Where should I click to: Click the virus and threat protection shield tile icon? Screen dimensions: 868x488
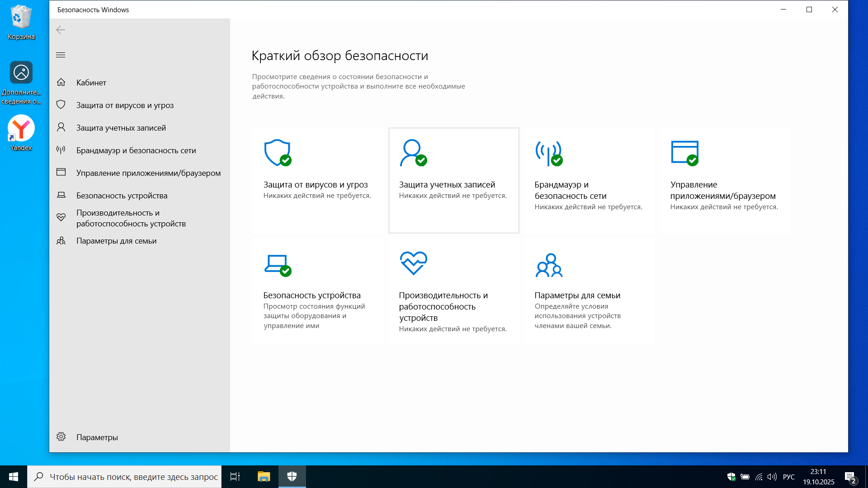(277, 153)
